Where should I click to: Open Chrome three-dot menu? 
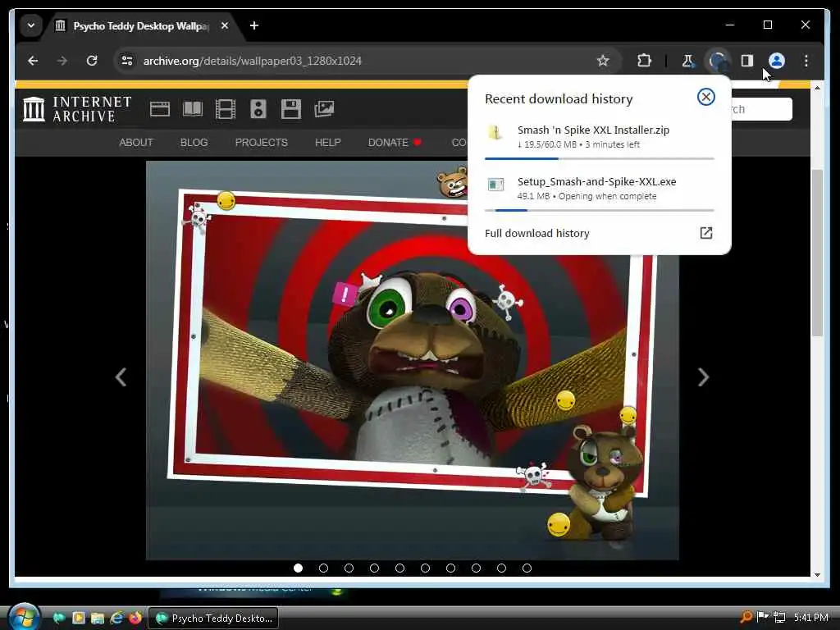pyautogui.click(x=806, y=61)
